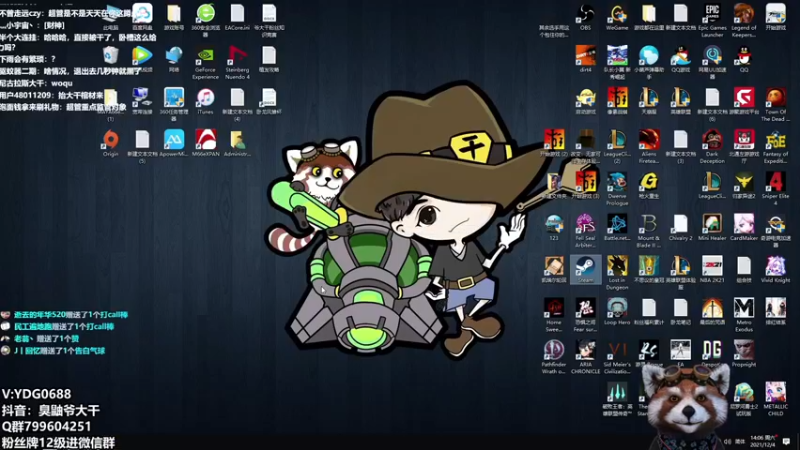Open the 360 task manager shortcut

click(x=174, y=104)
